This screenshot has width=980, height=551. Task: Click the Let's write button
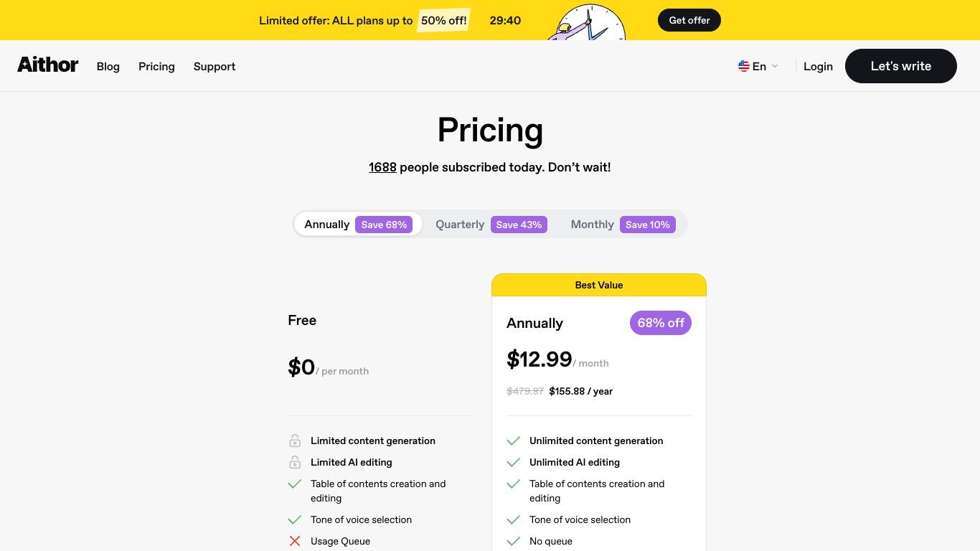coord(901,66)
